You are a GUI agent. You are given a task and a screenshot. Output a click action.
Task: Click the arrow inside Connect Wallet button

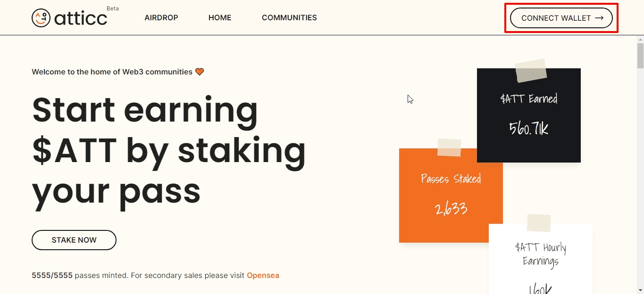[599, 18]
